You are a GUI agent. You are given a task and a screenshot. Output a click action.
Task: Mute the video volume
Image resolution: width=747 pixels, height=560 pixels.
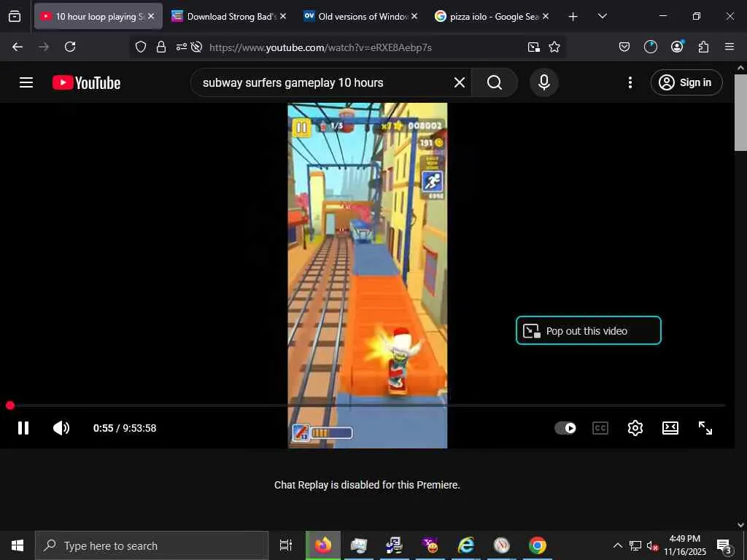pyautogui.click(x=61, y=428)
